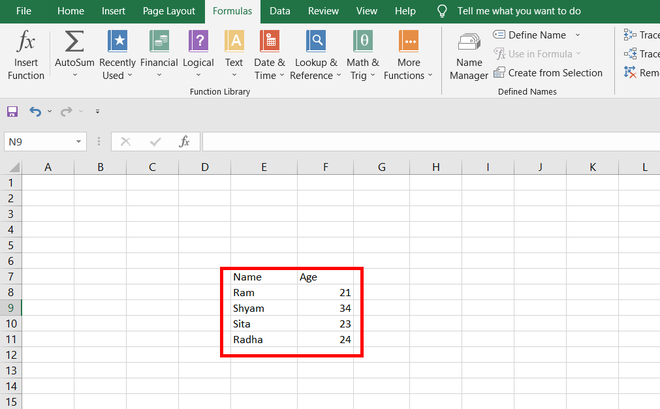Select the cell with value 23
This screenshot has width=660, height=409.
pyautogui.click(x=325, y=324)
